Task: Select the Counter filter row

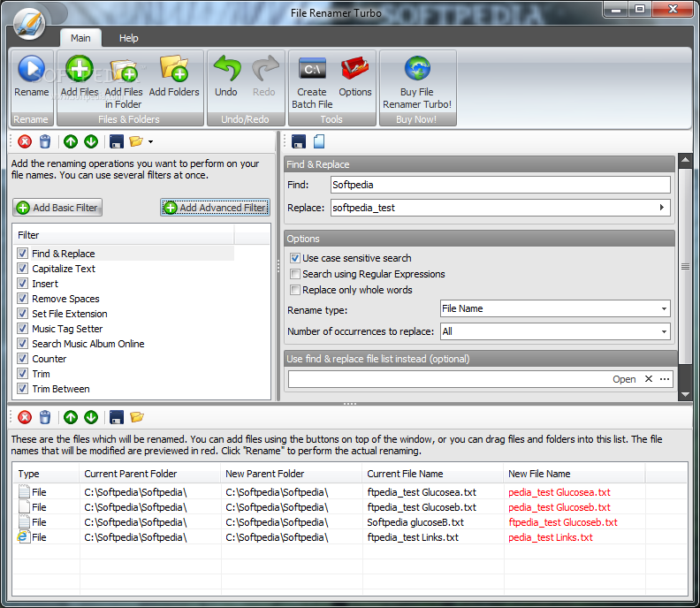Action: pyautogui.click(x=124, y=359)
